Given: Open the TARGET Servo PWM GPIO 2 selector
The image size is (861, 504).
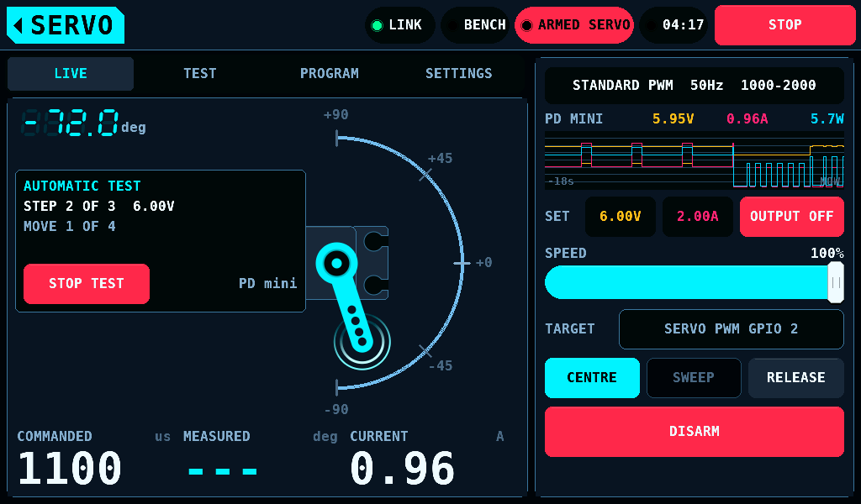Looking at the screenshot, I should coord(732,329).
